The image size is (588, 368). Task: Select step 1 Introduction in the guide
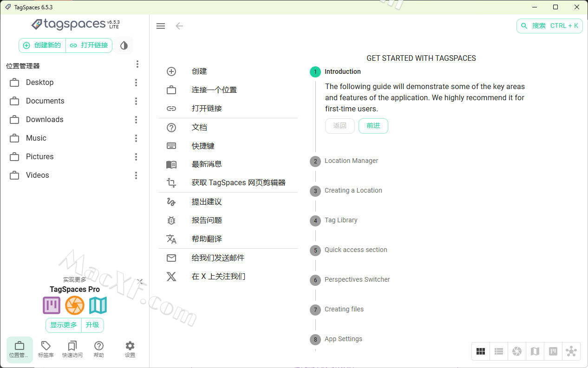click(x=335, y=71)
